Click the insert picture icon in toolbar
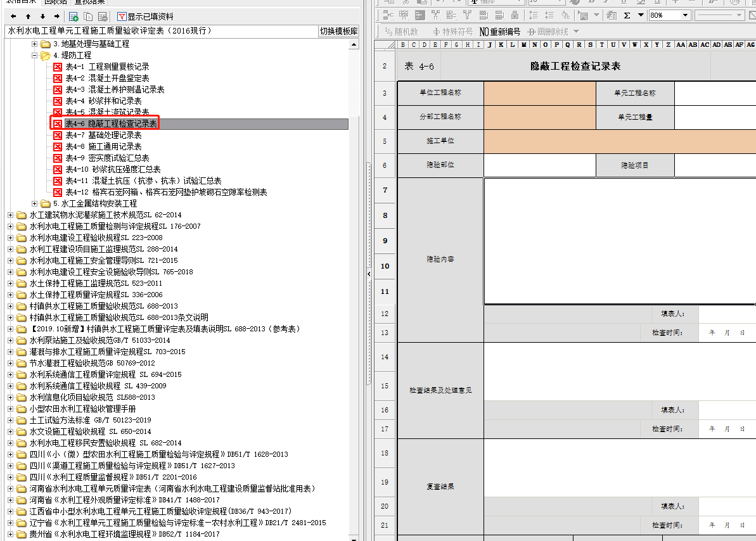 click(x=584, y=15)
